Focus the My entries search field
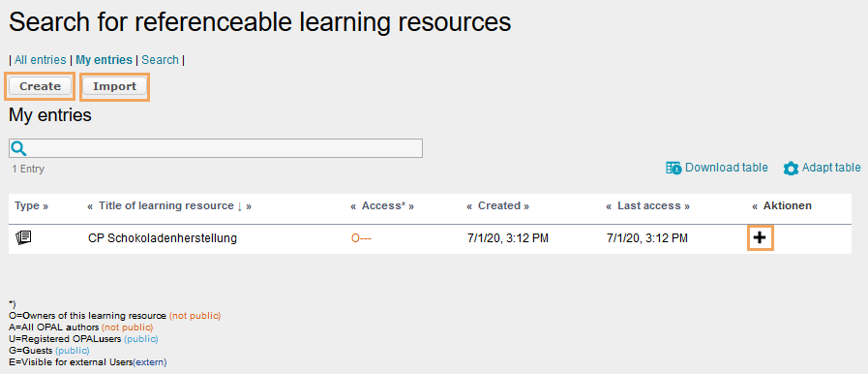The height and width of the screenshot is (374, 868). (x=216, y=148)
